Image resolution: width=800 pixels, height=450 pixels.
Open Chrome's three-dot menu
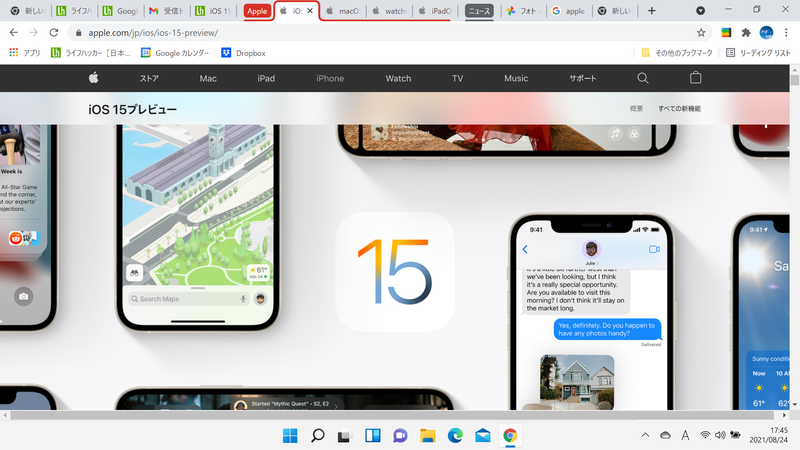pyautogui.click(x=786, y=33)
